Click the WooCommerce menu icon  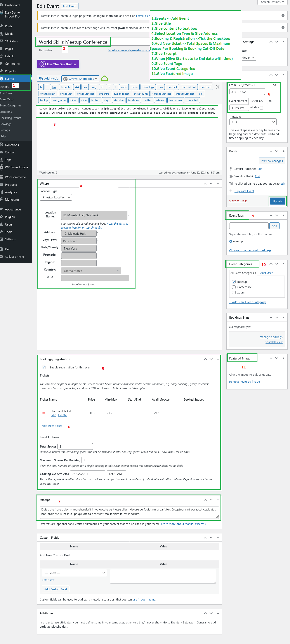pos(2,177)
